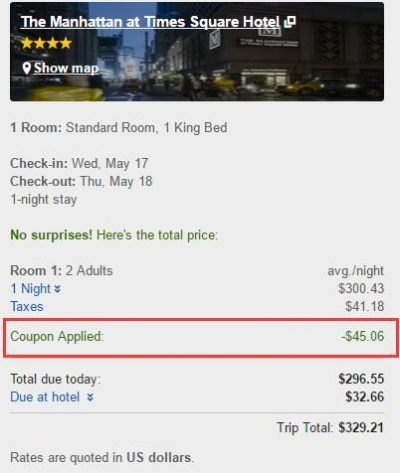
Task: Click the Standard Room, 1 King Bed text
Action: point(146,128)
